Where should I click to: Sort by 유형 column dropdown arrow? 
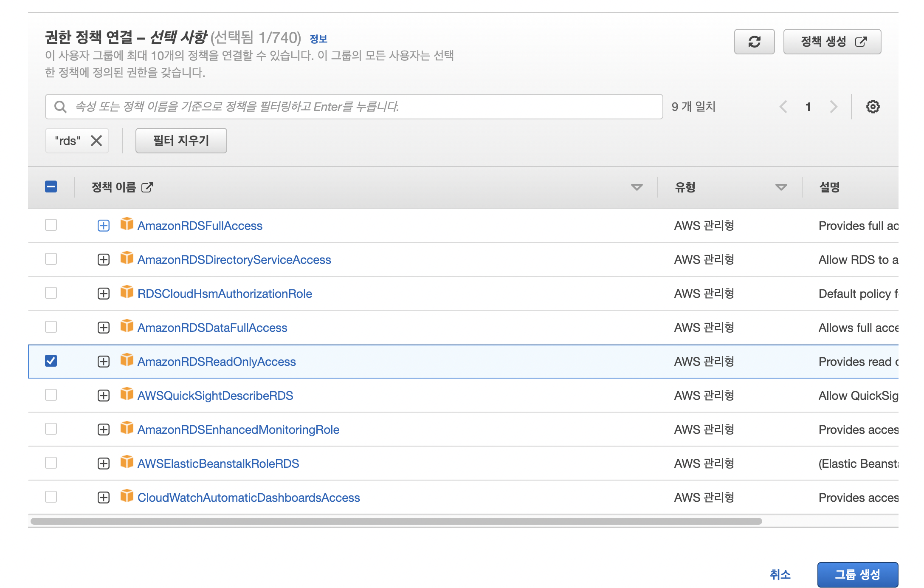tap(781, 187)
